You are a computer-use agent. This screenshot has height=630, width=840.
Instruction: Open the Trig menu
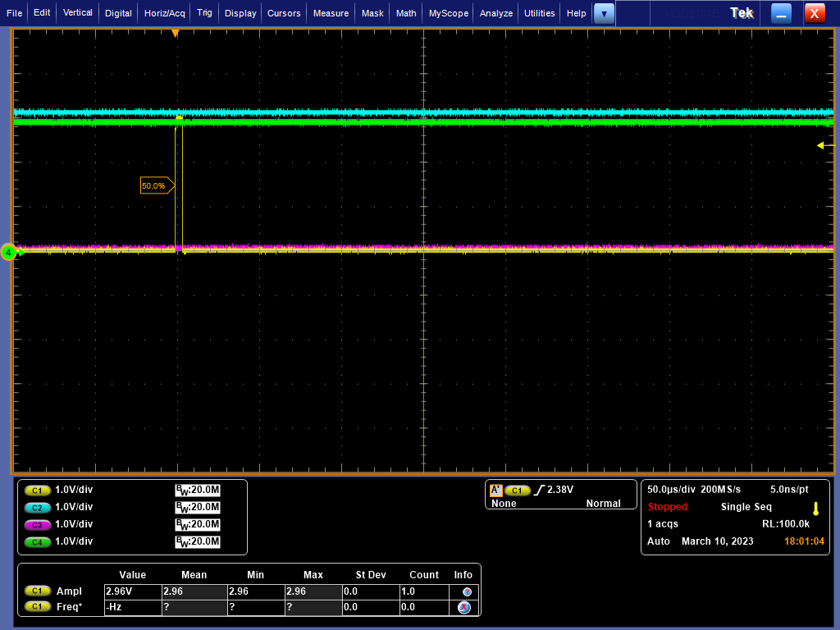204,13
